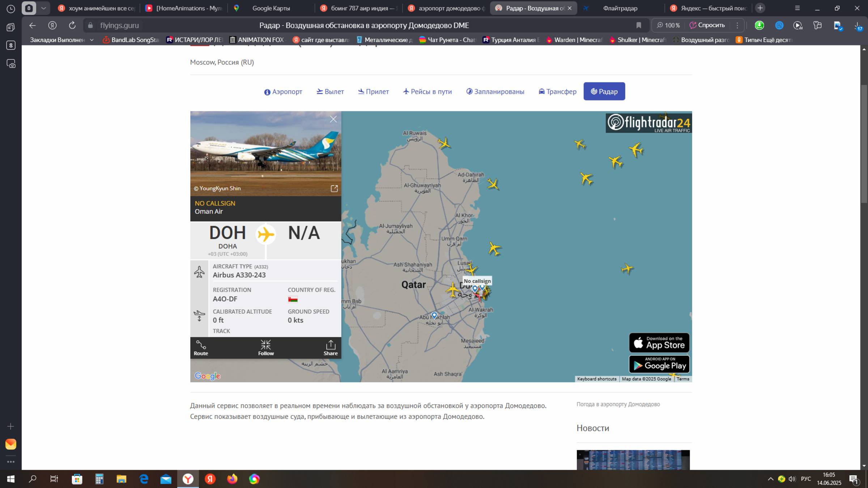This screenshot has height=488, width=868.
Task: Click the browser back arrow
Action: point(33,25)
